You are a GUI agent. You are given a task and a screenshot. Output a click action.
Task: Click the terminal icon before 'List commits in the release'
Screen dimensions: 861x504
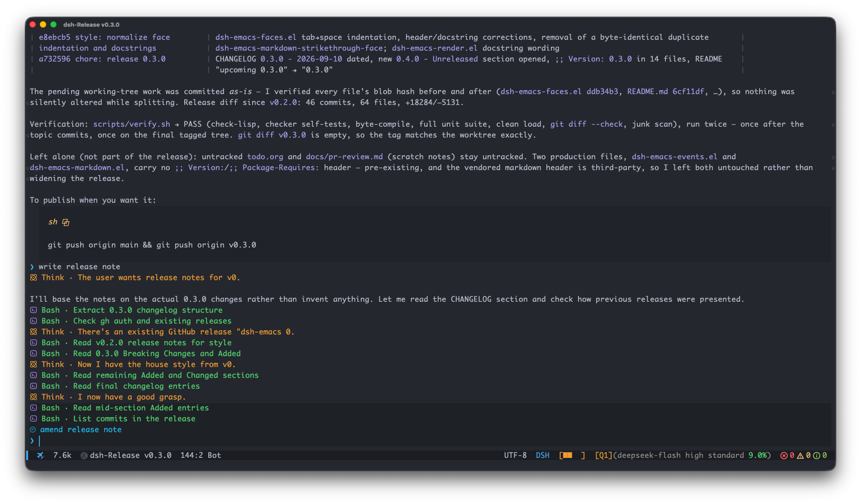tap(33, 418)
